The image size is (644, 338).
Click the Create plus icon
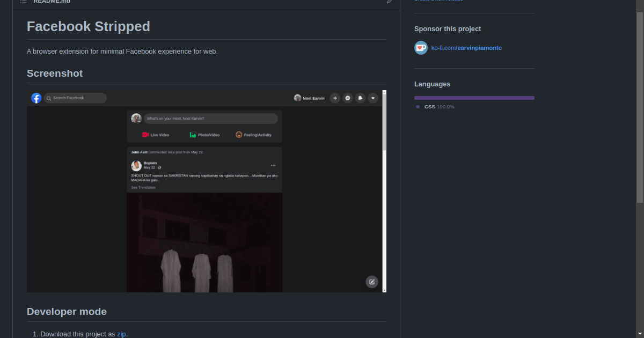(335, 98)
